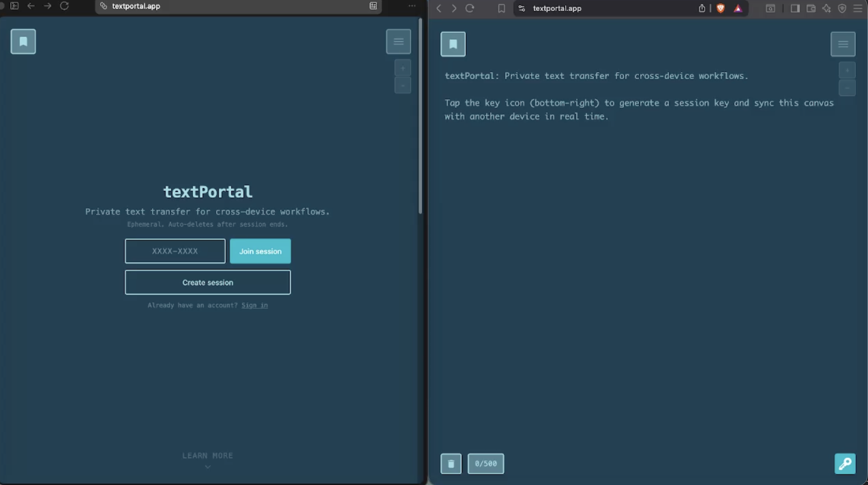Click the plus zoom button in left window
Screen dimensions: 868x485
[403, 68]
